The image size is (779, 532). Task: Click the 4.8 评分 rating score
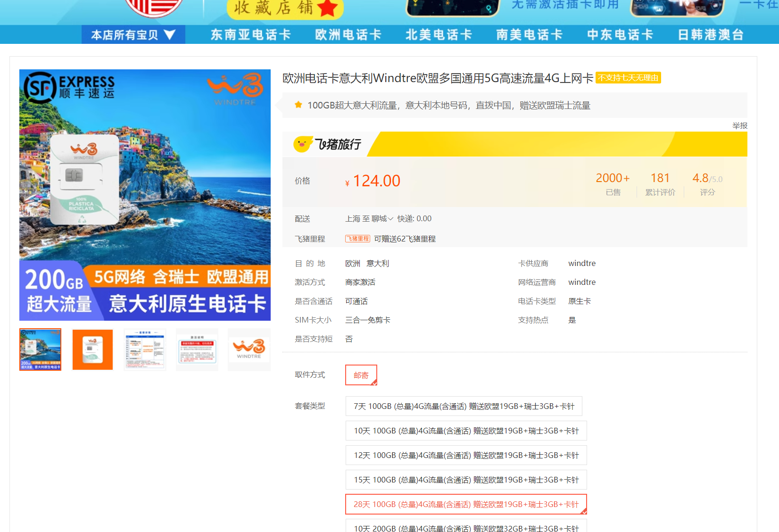[707, 184]
